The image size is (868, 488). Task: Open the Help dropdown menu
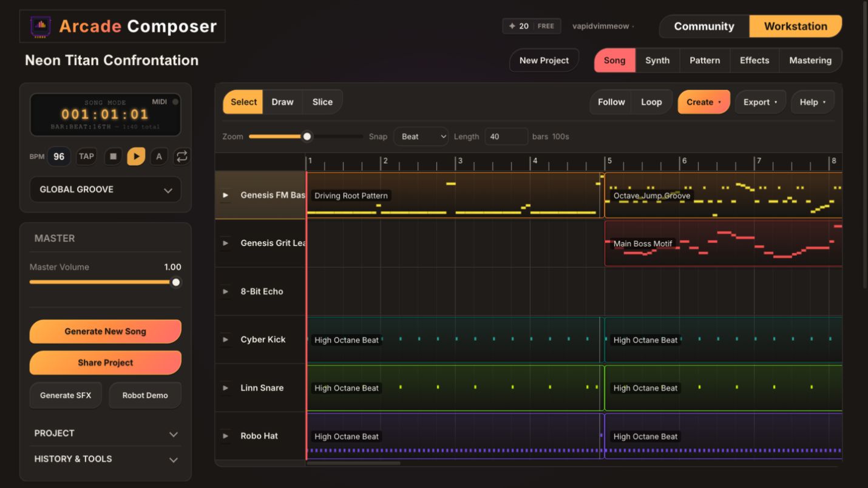(813, 102)
